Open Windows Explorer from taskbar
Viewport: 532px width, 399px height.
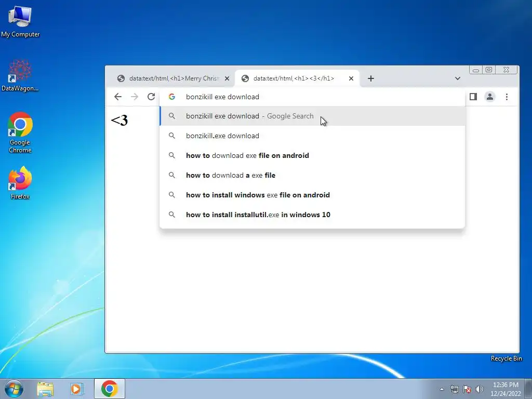(45, 389)
